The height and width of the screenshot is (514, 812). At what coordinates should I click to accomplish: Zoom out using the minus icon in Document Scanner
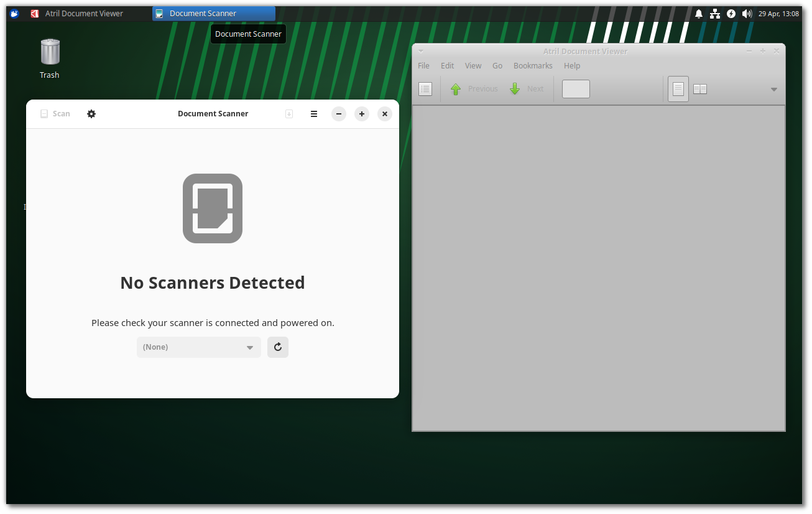338,114
